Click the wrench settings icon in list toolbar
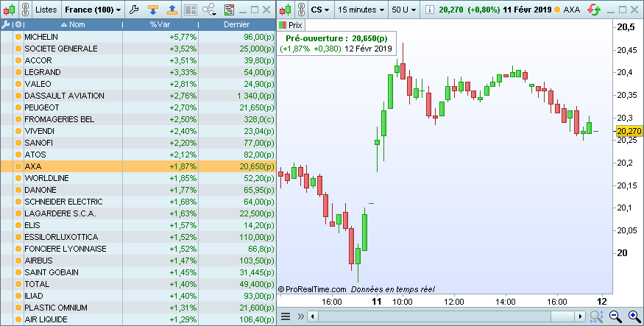 click(133, 10)
